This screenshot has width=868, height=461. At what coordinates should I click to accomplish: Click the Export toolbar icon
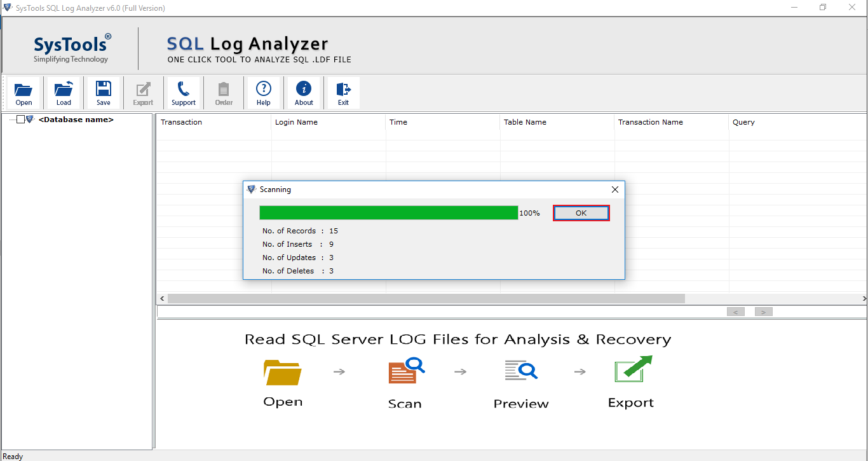click(x=143, y=93)
